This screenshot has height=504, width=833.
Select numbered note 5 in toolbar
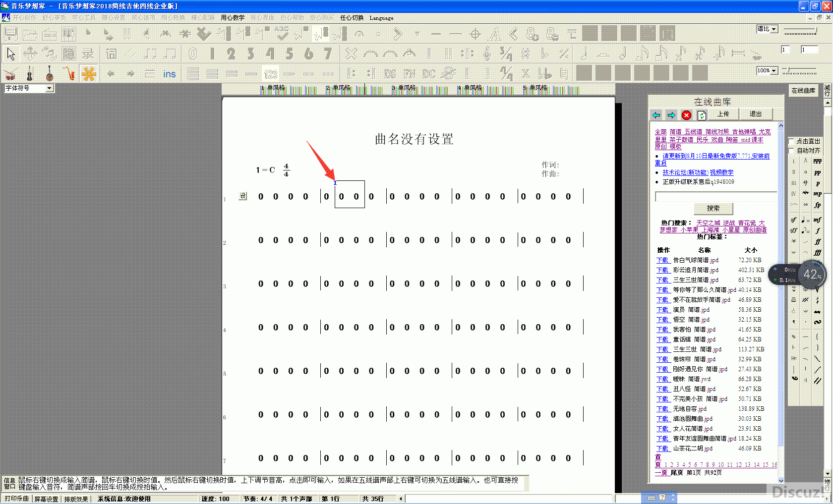289,53
